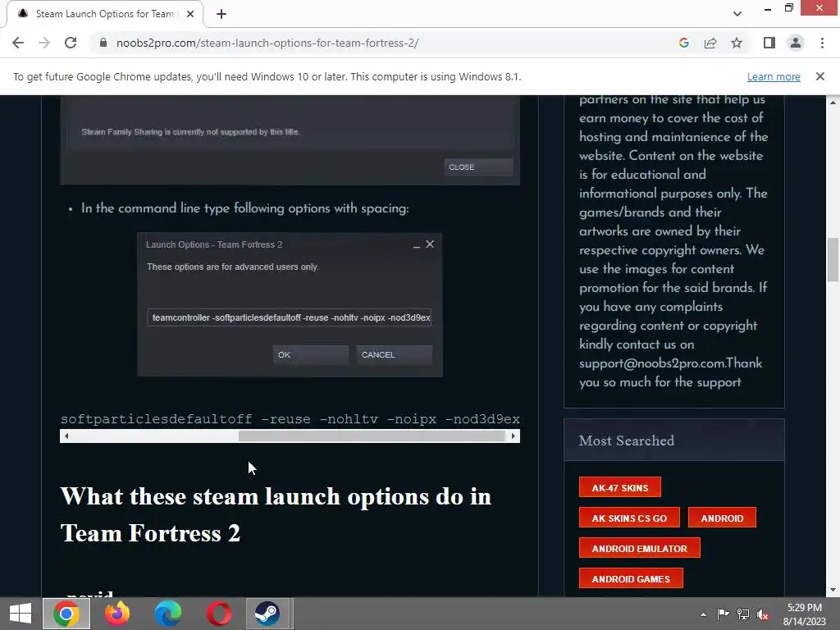
Task: Open the AK SKINS CS GO tag
Action: 629,518
